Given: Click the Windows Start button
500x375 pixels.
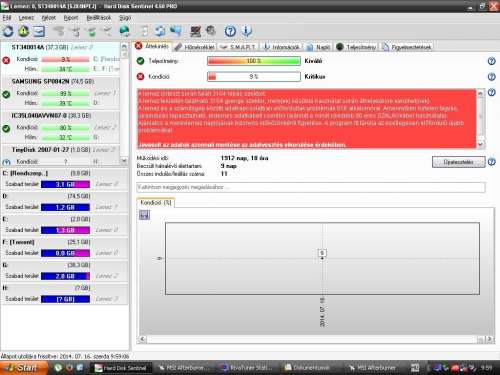Looking at the screenshot, I should (24, 368).
